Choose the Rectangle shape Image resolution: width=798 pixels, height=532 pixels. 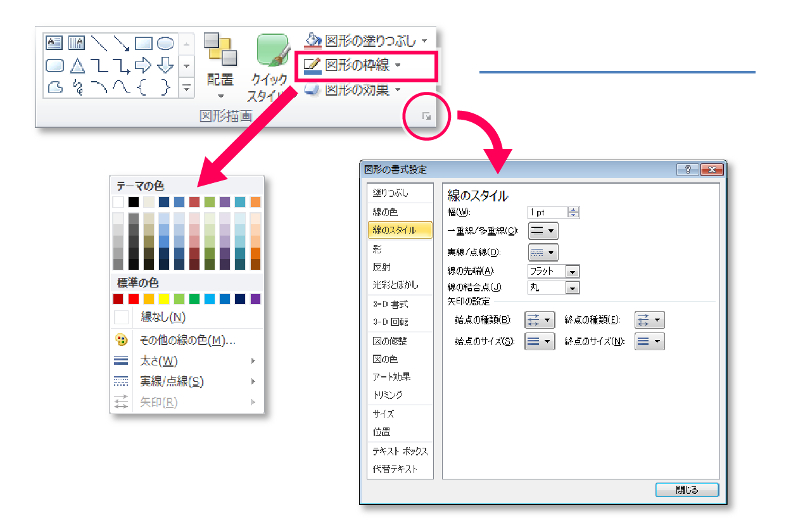click(144, 43)
